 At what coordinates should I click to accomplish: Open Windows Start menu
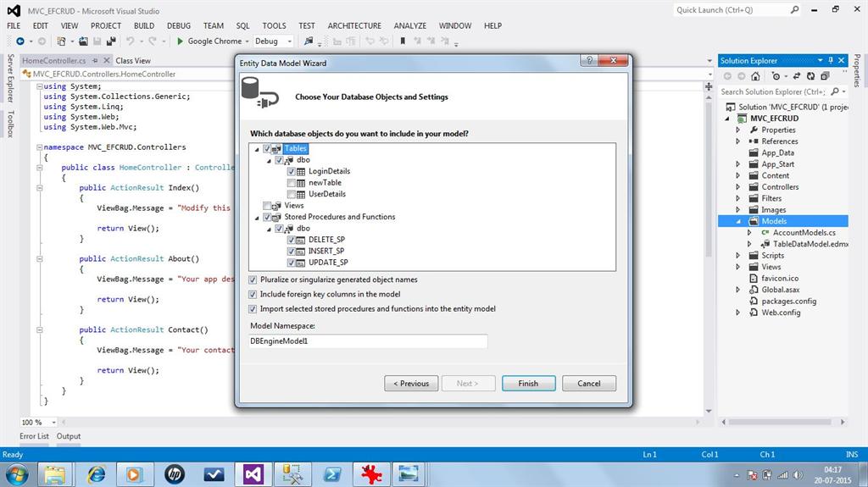coord(17,475)
